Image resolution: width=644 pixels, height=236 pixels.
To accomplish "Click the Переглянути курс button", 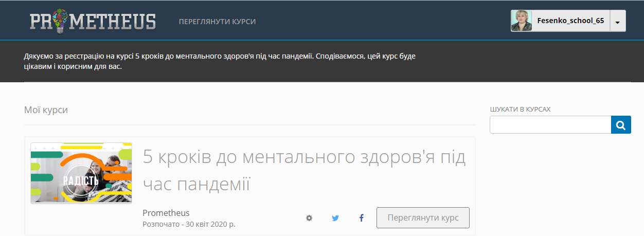I will pyautogui.click(x=423, y=218).
